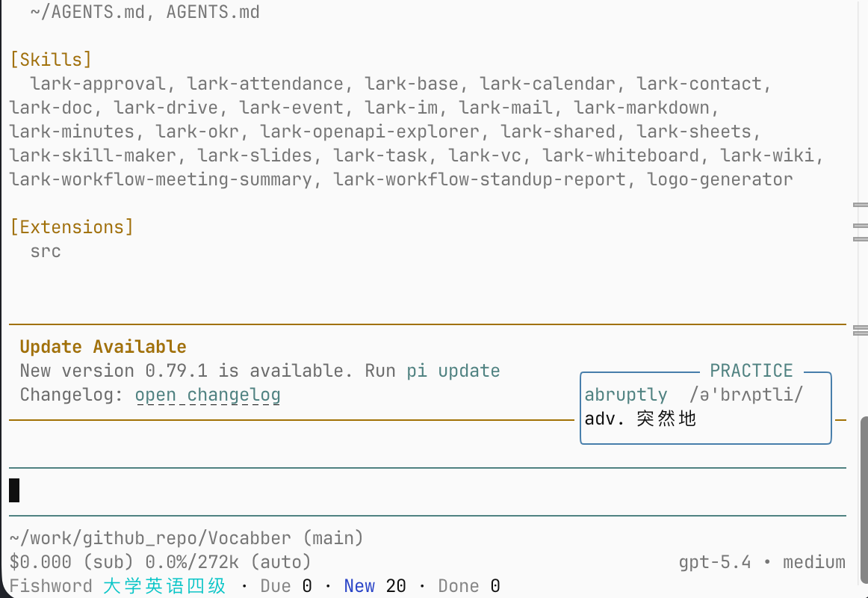Click 'lark-minutes' skill name

coord(72,132)
